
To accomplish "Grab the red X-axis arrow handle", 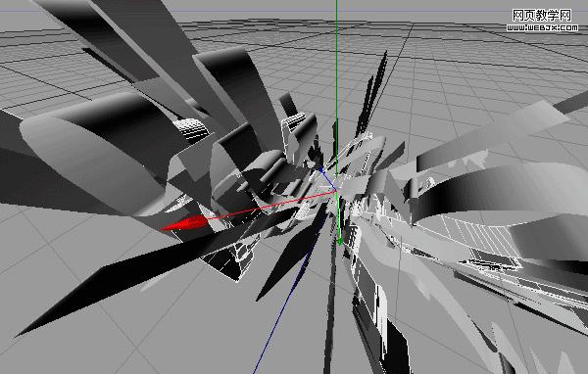I will click(184, 224).
